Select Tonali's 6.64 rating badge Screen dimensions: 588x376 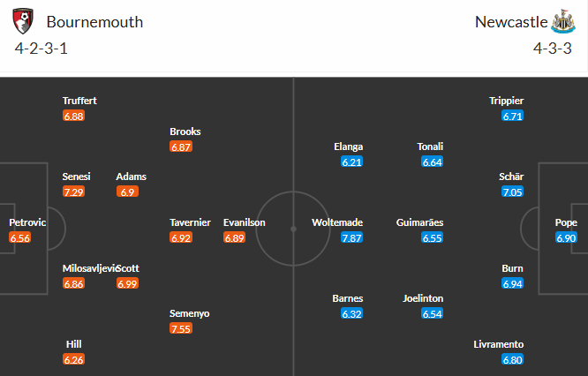point(432,162)
